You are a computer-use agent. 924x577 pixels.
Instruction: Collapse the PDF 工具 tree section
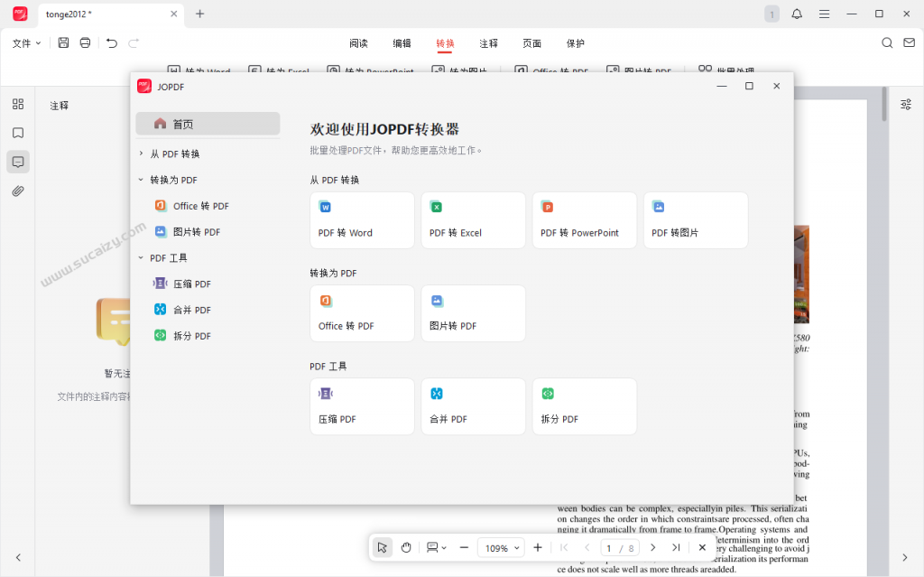click(142, 257)
